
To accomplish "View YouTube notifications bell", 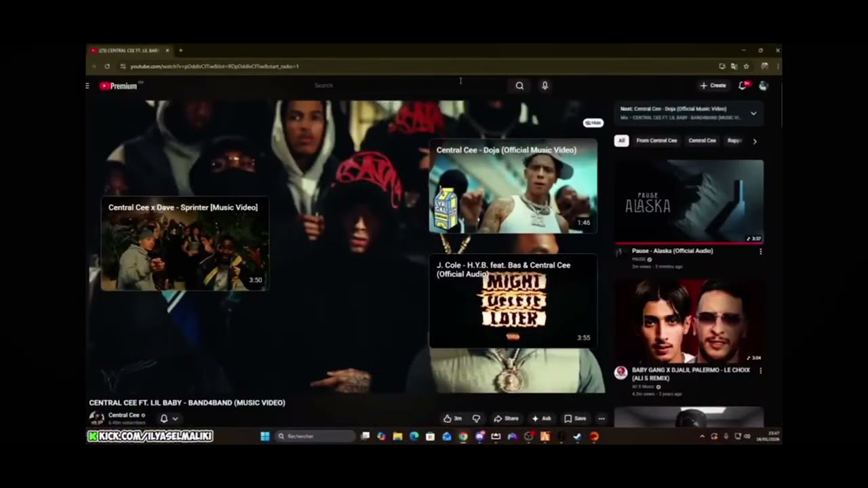I will (743, 85).
